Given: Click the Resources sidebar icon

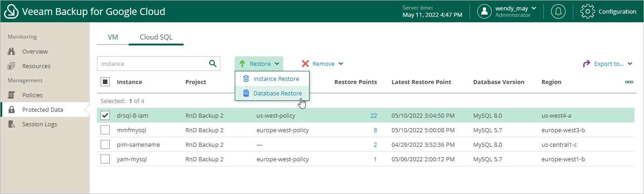Looking at the screenshot, I should click(12, 66).
